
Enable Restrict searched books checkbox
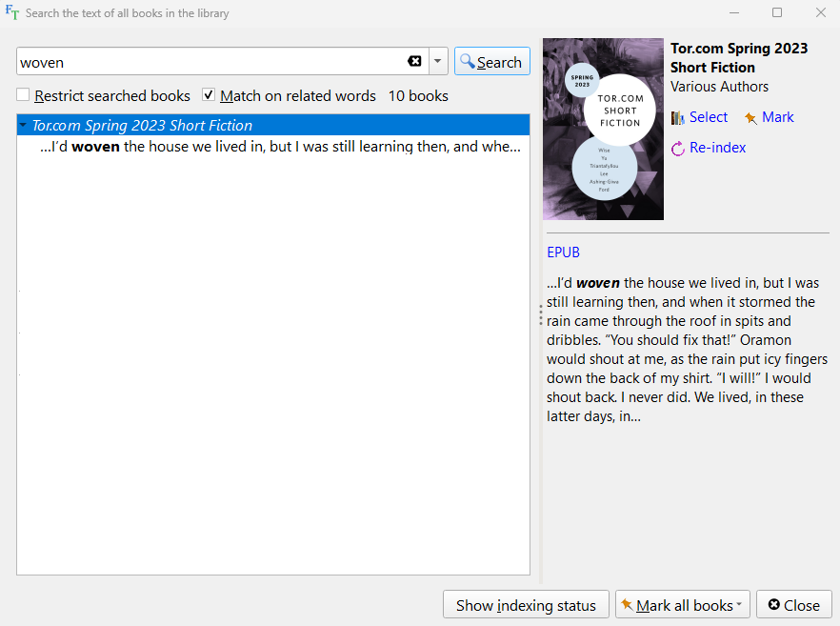[x=23, y=95]
